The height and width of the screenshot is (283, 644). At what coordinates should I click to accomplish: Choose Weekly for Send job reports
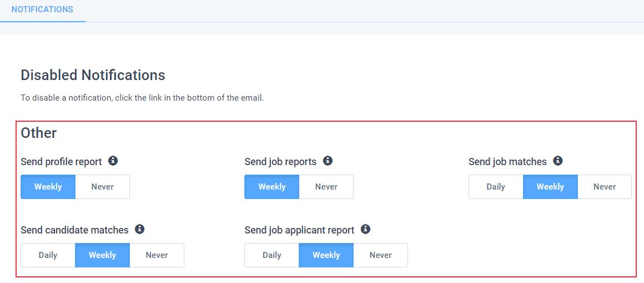pos(272,187)
